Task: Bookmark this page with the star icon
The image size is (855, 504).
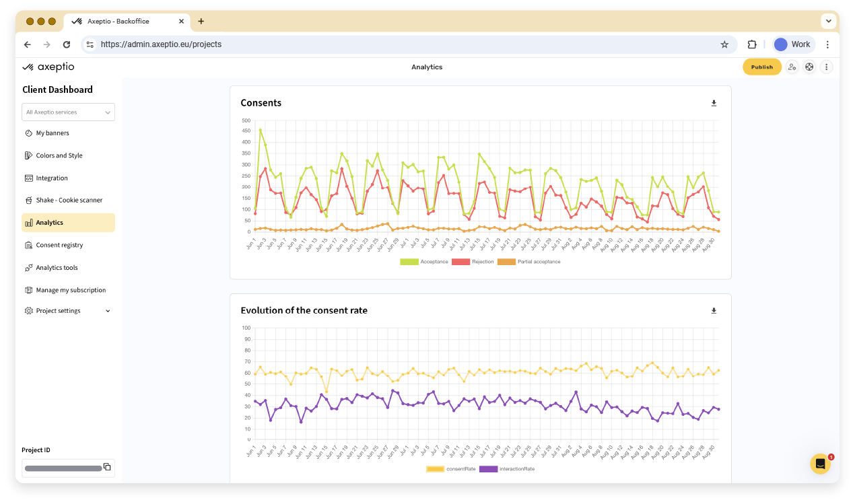Action: [724, 44]
